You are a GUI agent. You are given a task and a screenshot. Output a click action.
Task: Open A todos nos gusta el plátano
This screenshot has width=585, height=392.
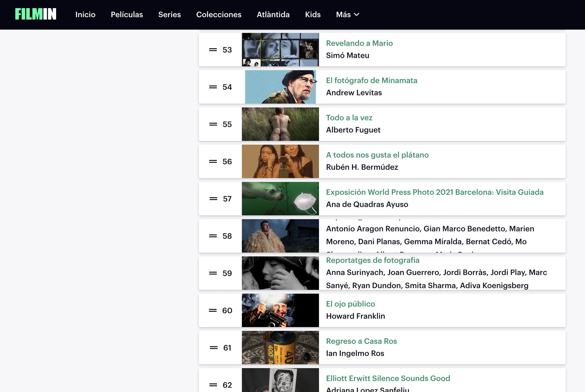[x=377, y=155]
